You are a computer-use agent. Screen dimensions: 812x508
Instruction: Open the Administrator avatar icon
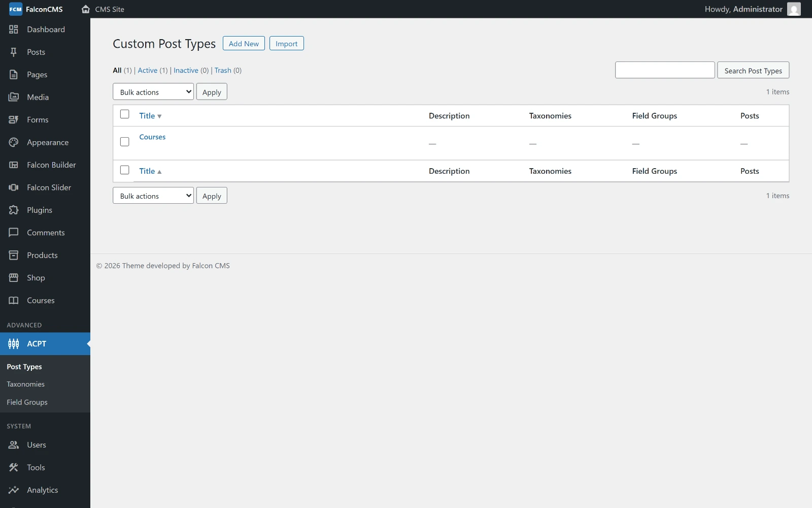794,9
